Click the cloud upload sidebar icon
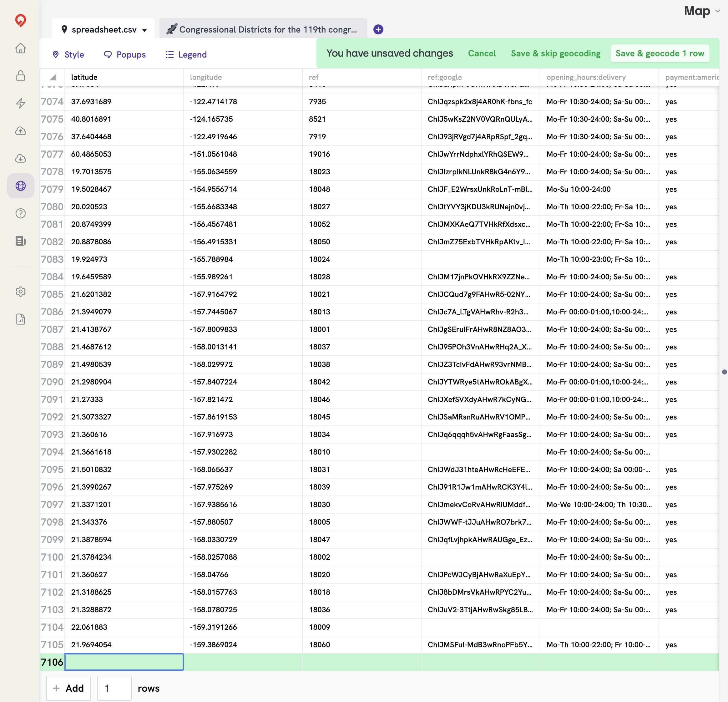Screen dimensions: 728x702 [x=20, y=130]
